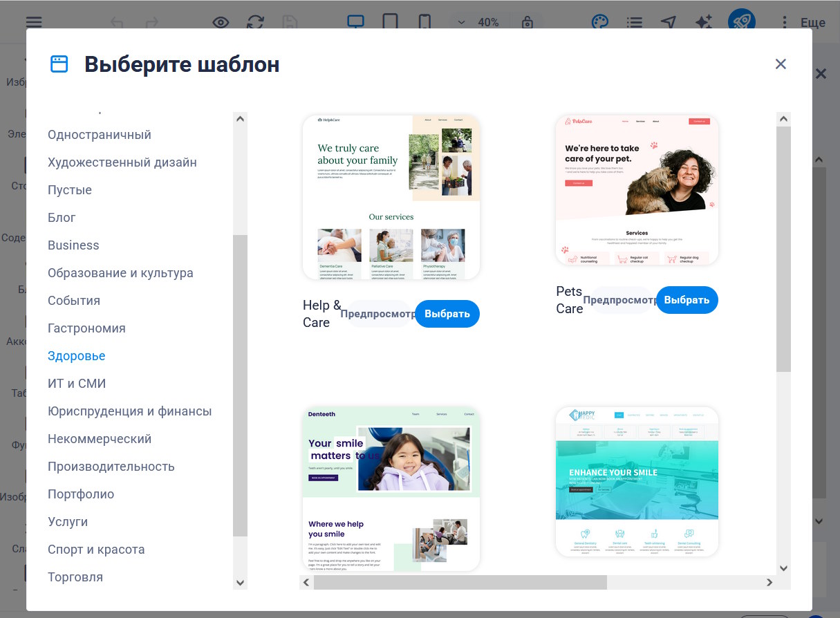Click the paper plane navigation icon
The height and width of the screenshot is (618, 840).
pyautogui.click(x=668, y=22)
